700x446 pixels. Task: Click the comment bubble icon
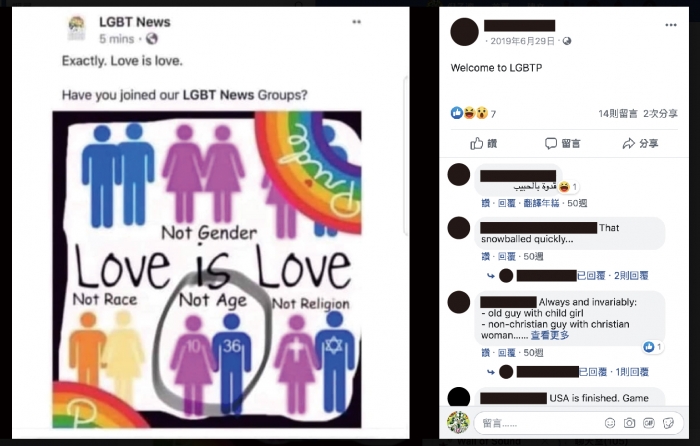551,143
